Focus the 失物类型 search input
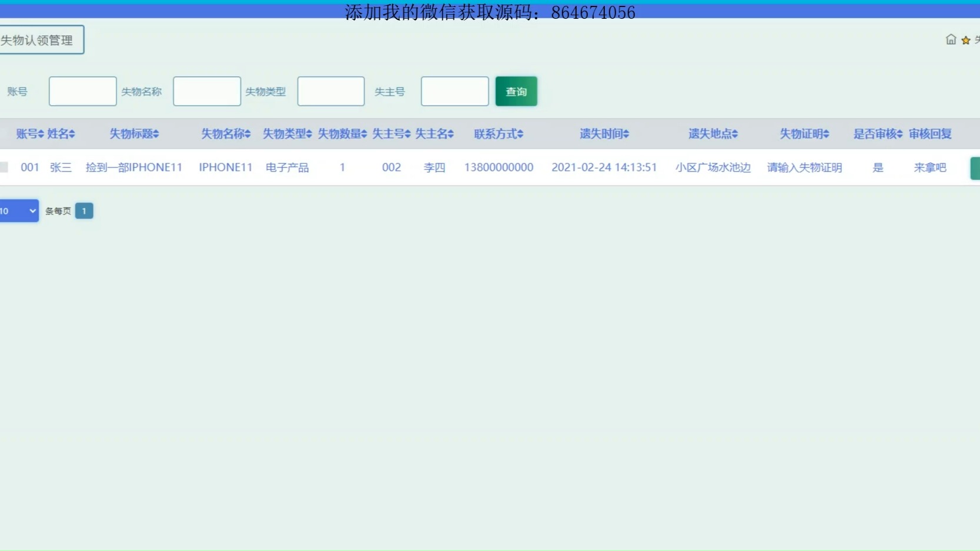 coord(331,91)
